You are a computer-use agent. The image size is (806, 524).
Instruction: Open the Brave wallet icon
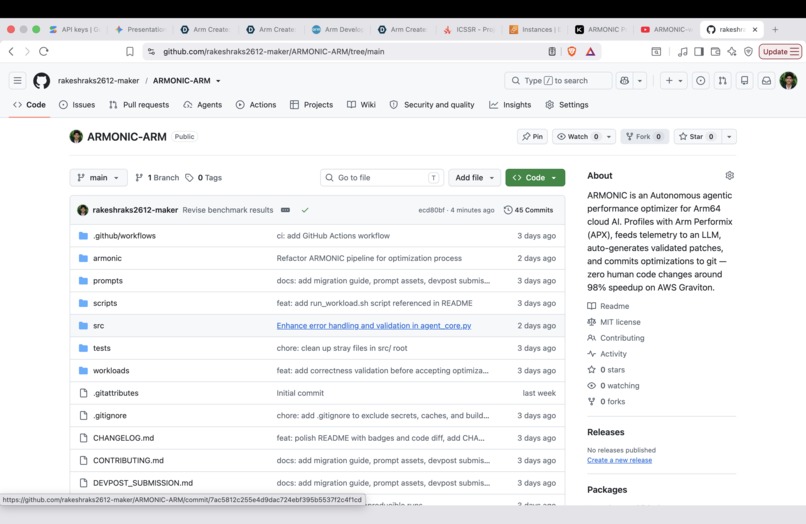click(716, 51)
